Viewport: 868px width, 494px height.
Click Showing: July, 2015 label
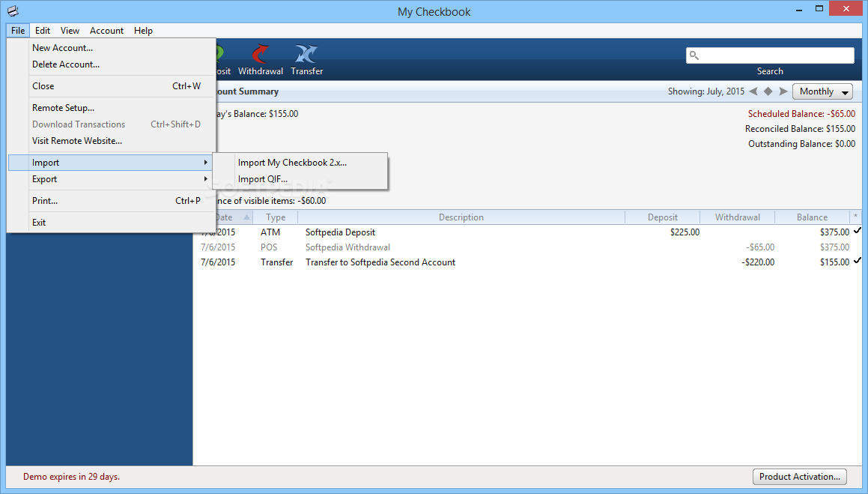coord(705,91)
